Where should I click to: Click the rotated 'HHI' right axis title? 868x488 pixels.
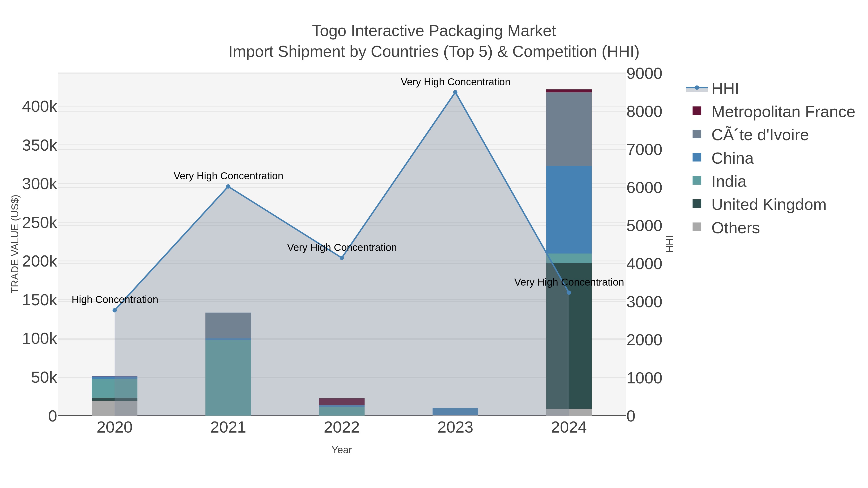tap(670, 244)
